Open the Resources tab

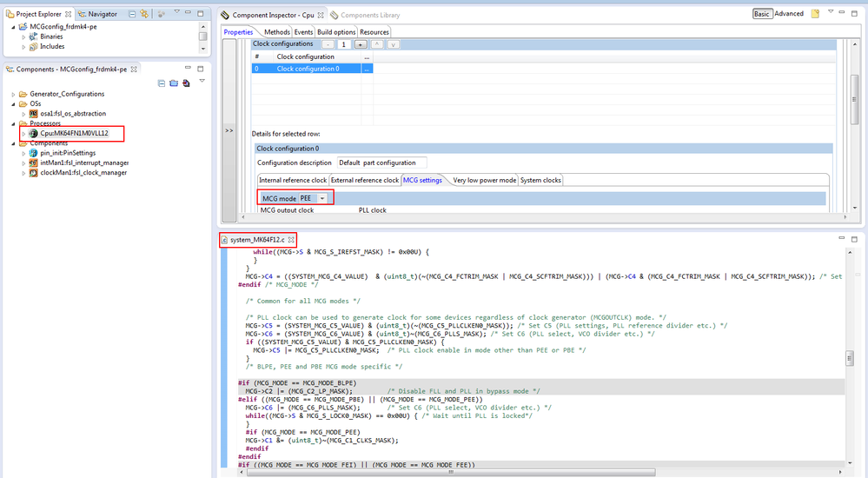374,32
